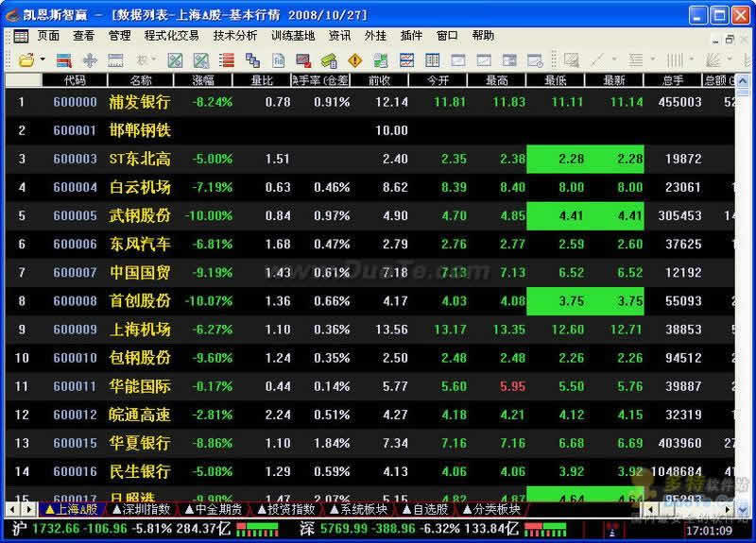The image size is (756, 543).
Task: Click the line chart analysis icon
Action: point(406,60)
